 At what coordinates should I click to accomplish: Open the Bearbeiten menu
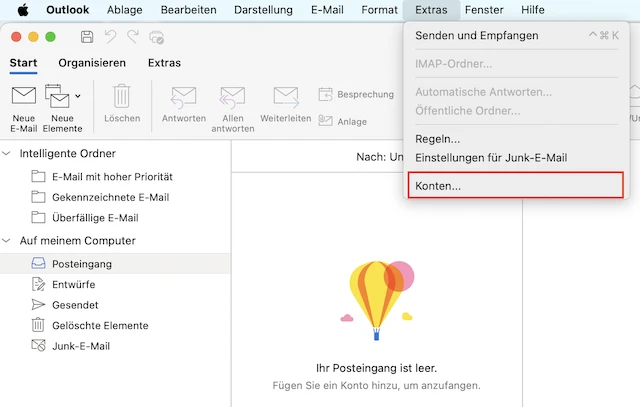click(x=189, y=10)
